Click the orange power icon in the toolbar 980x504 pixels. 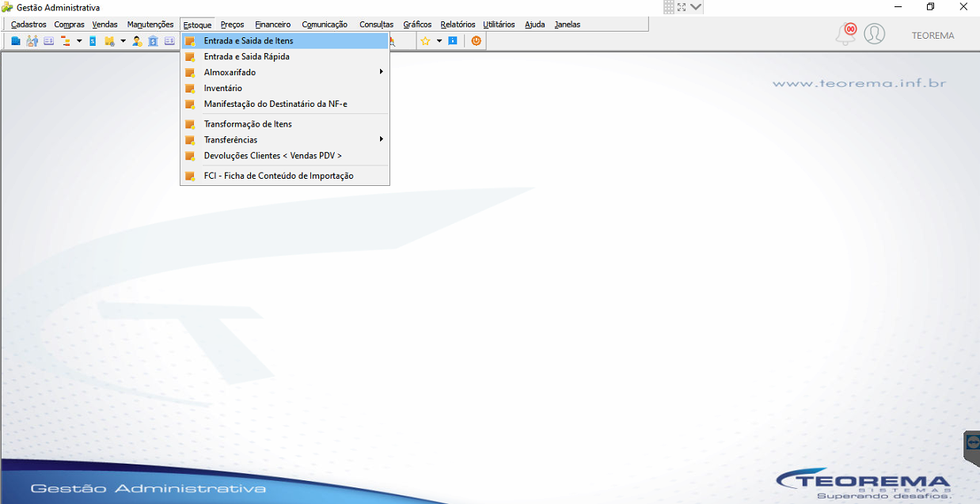point(476,40)
